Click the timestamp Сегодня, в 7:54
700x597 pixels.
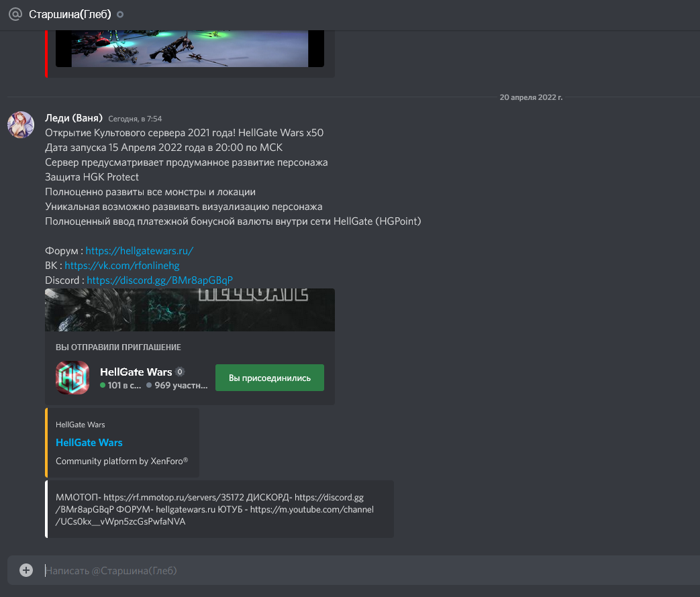(x=135, y=119)
